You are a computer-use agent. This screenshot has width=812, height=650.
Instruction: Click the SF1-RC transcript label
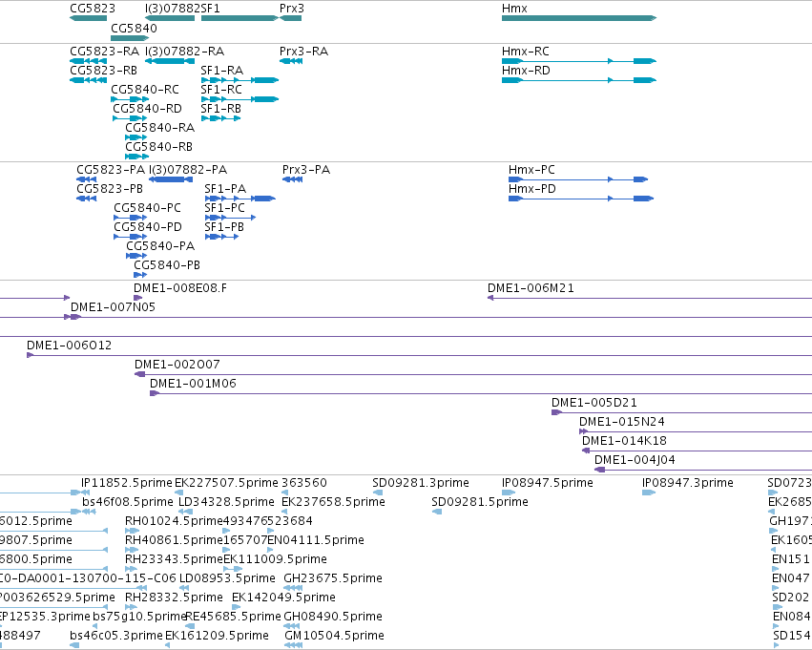tap(221, 90)
